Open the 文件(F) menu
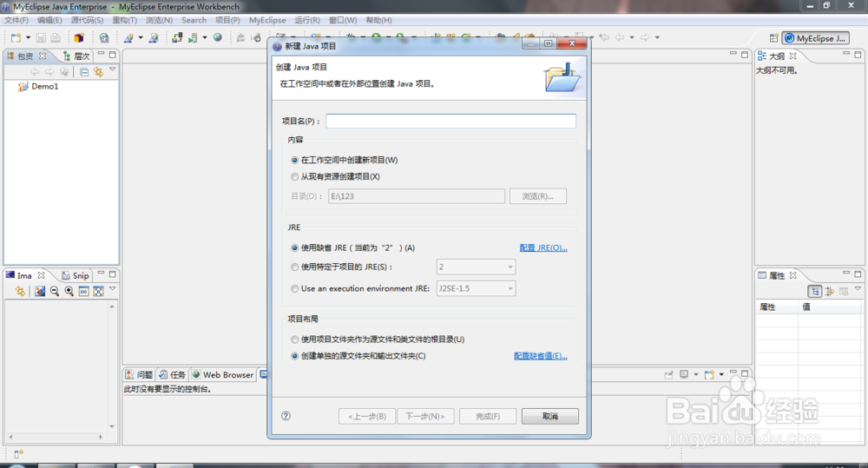The image size is (868, 468). tap(16, 20)
